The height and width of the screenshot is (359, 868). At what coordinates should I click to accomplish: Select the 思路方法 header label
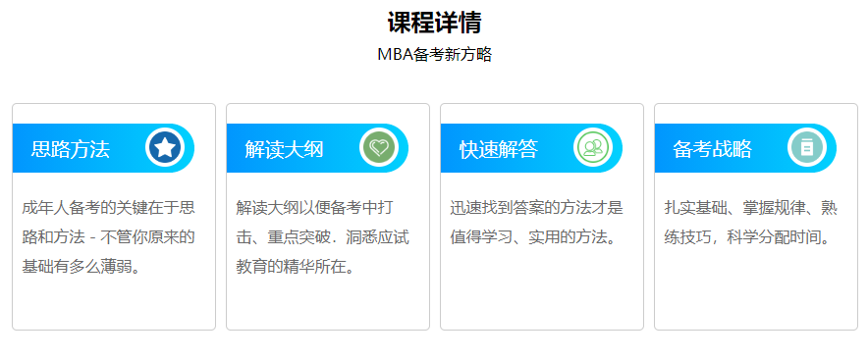71,149
